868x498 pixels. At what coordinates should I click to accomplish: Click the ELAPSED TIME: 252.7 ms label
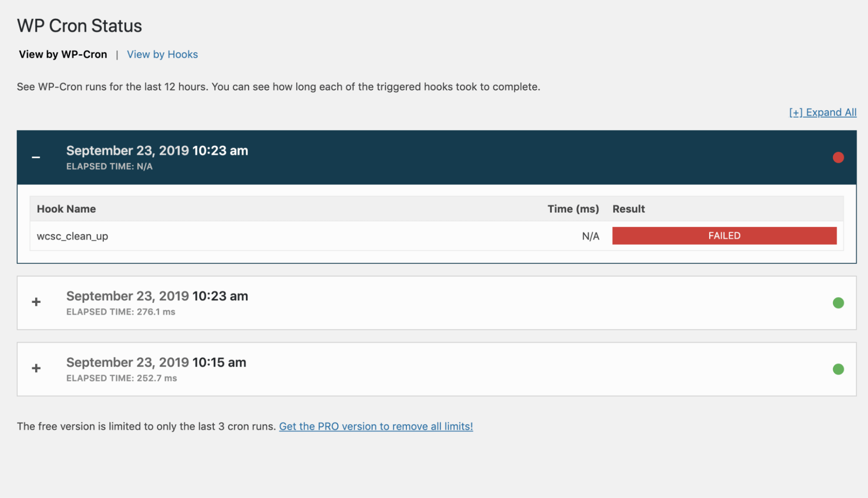(122, 378)
